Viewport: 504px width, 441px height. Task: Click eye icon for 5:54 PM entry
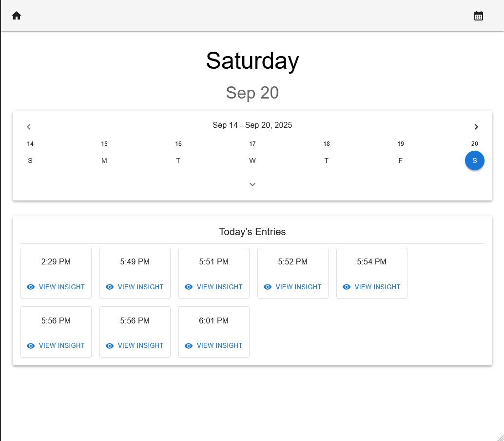tap(347, 287)
